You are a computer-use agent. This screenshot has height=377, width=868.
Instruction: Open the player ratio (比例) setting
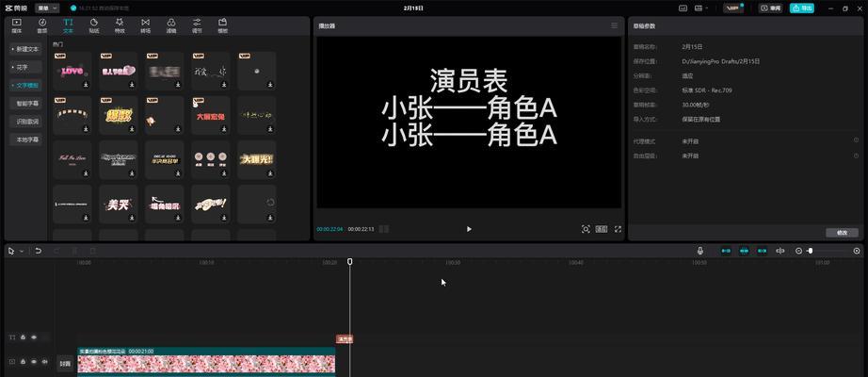tap(602, 229)
